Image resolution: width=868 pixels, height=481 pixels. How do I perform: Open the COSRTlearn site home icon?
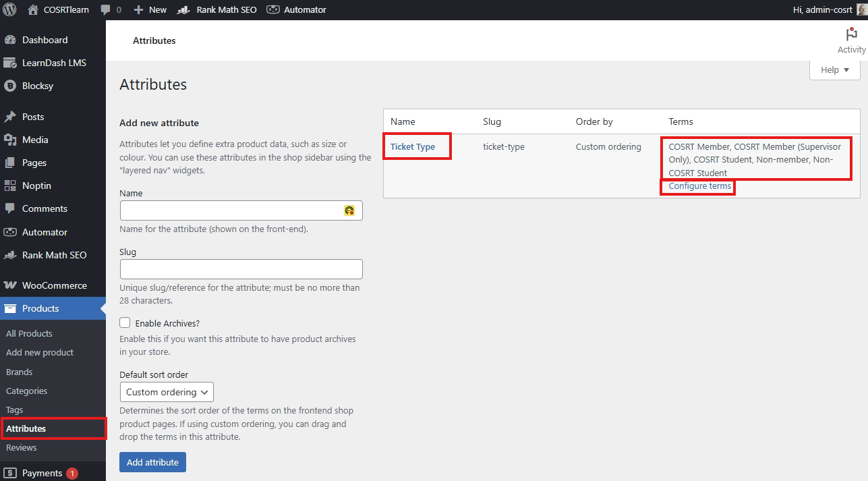tap(33, 9)
